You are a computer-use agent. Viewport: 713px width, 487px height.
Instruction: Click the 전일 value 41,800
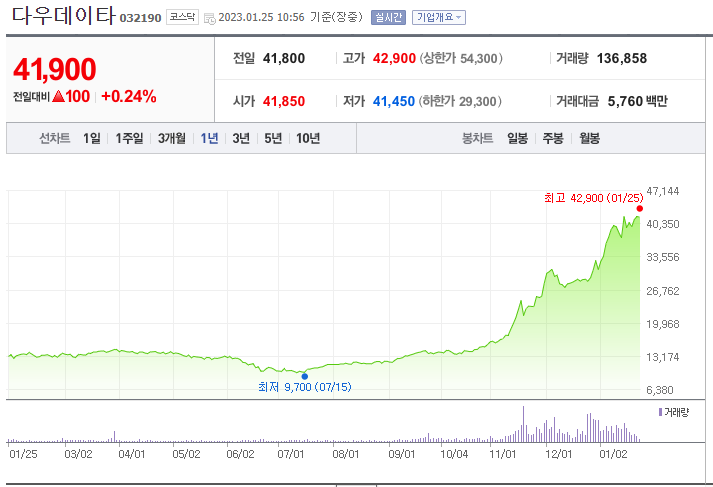coord(284,58)
